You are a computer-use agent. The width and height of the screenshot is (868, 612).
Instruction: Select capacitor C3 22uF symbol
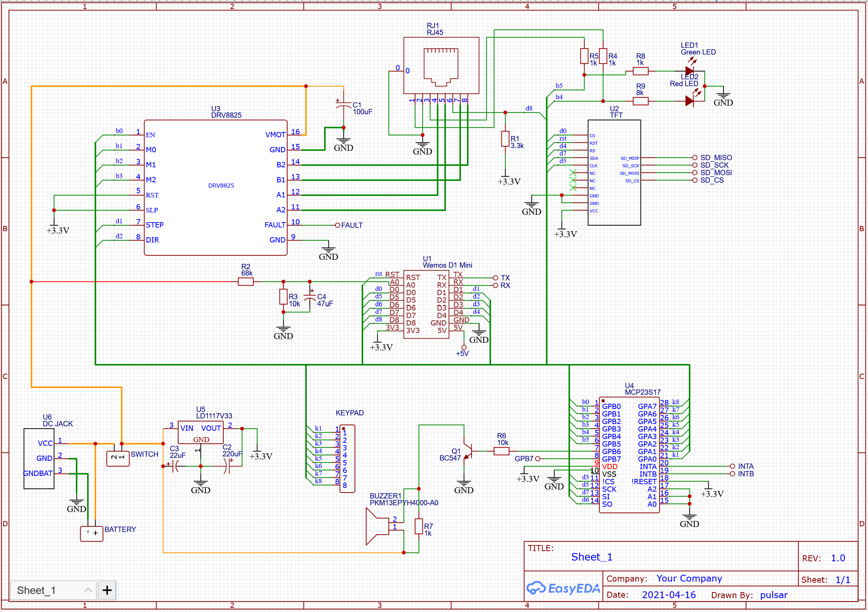click(x=174, y=466)
